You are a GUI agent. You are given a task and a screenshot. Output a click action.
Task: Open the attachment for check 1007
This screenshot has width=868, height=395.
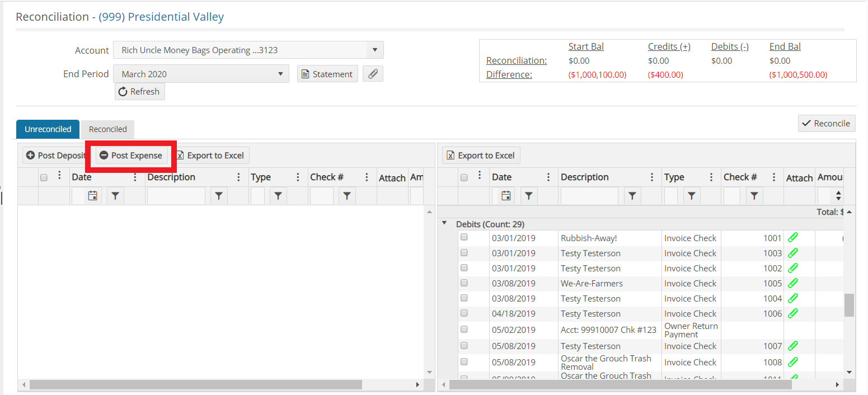(x=792, y=346)
